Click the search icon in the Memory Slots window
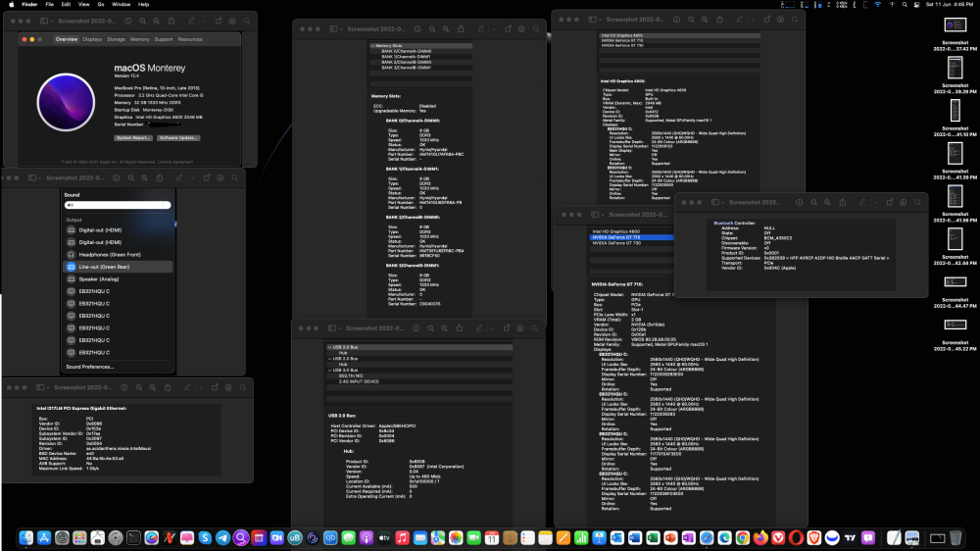 [x=536, y=28]
